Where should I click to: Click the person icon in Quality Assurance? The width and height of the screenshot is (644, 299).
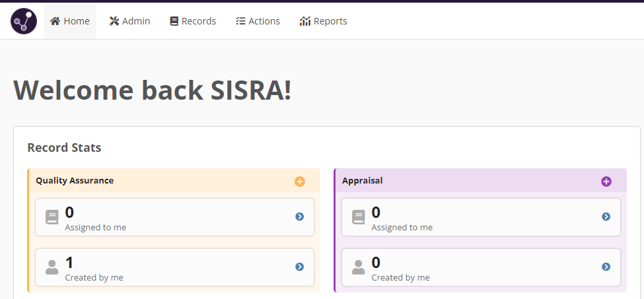[x=52, y=267]
